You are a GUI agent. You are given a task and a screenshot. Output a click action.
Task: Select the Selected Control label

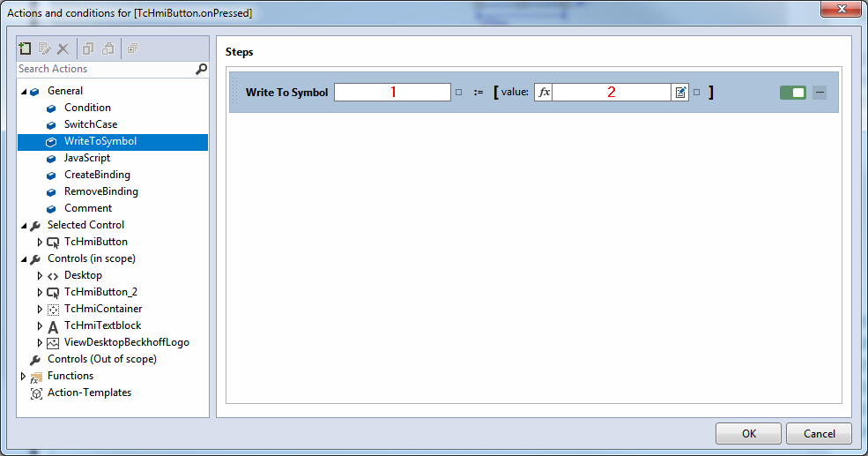[x=85, y=225]
